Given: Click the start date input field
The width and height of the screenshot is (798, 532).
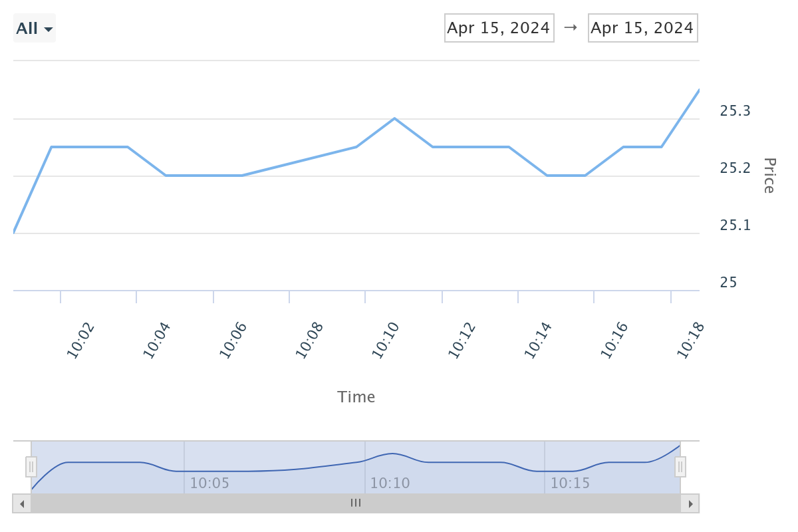Looking at the screenshot, I should tap(499, 28).
